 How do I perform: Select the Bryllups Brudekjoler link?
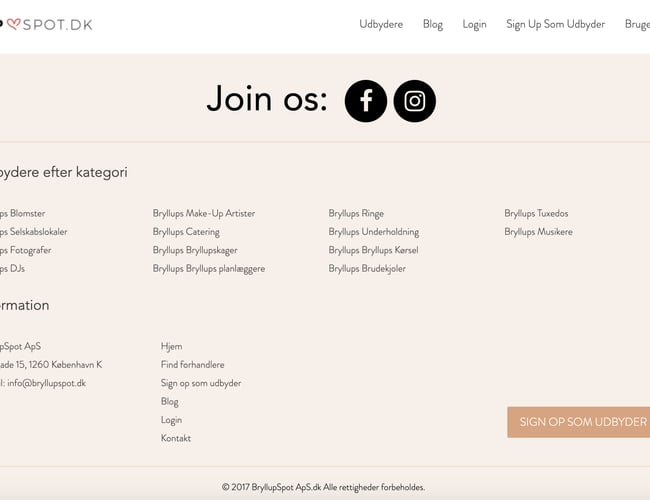coord(367,269)
